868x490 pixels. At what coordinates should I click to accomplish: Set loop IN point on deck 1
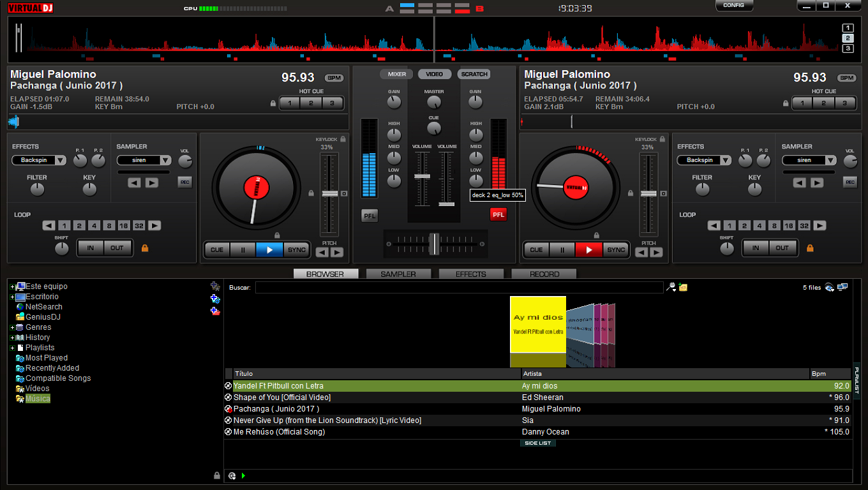click(91, 248)
